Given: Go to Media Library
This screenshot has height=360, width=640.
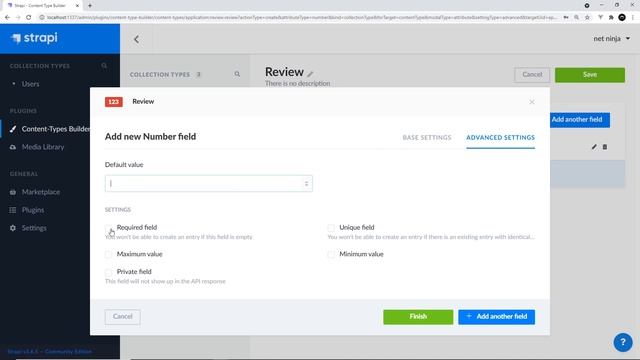Looking at the screenshot, I should pyautogui.click(x=43, y=147).
